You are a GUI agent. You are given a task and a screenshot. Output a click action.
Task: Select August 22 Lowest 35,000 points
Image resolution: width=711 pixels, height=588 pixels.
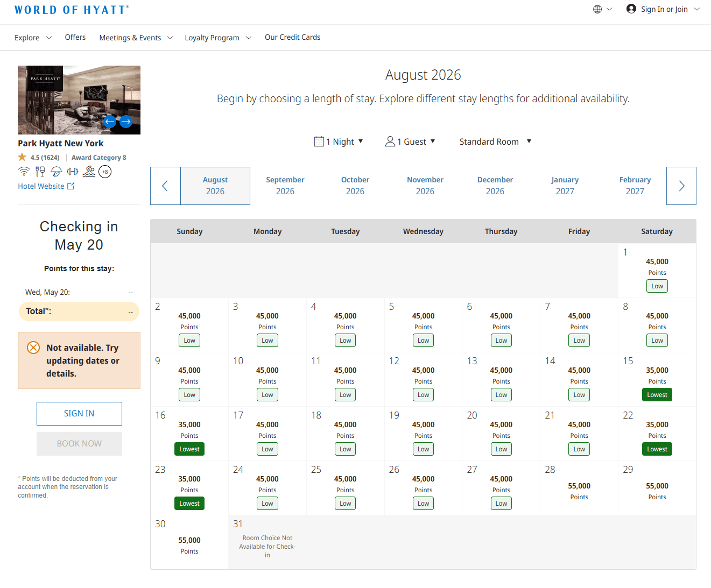(657, 434)
